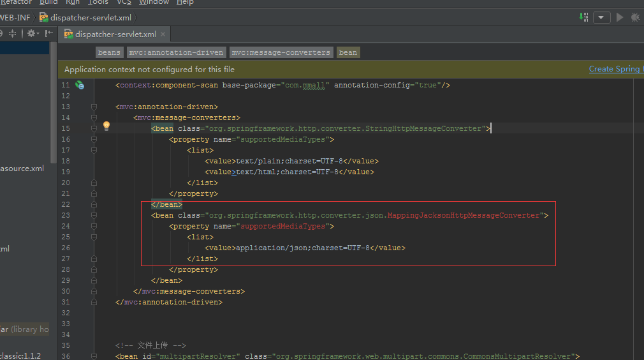Viewport: 644px width, 360px height.
Task: Click dispatcher-servlet.xml in navigation breadcrumb
Action: click(86, 18)
